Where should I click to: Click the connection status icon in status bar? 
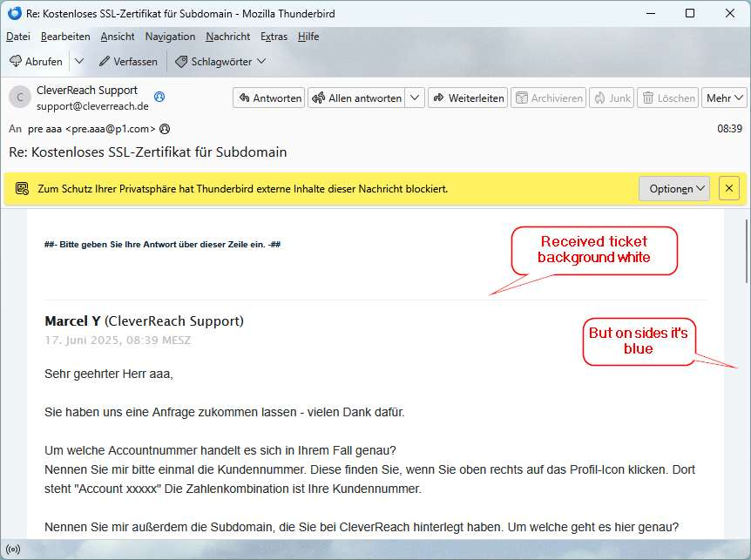(x=13, y=550)
